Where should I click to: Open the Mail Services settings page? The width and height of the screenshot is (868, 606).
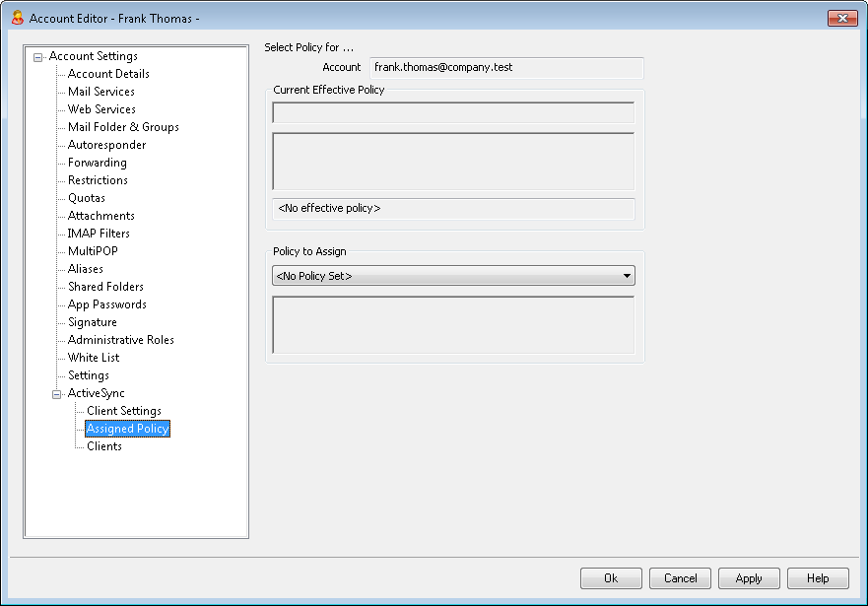100,92
